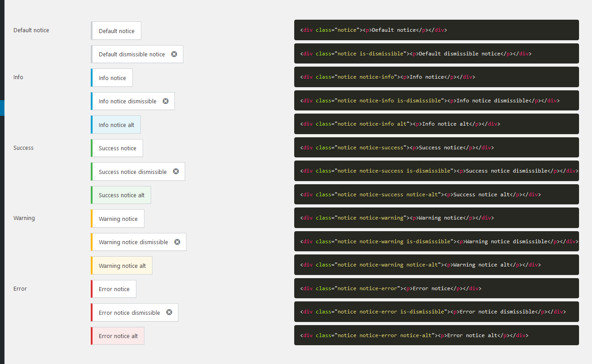Click the Info section label
The width and height of the screenshot is (592, 364).
point(18,77)
